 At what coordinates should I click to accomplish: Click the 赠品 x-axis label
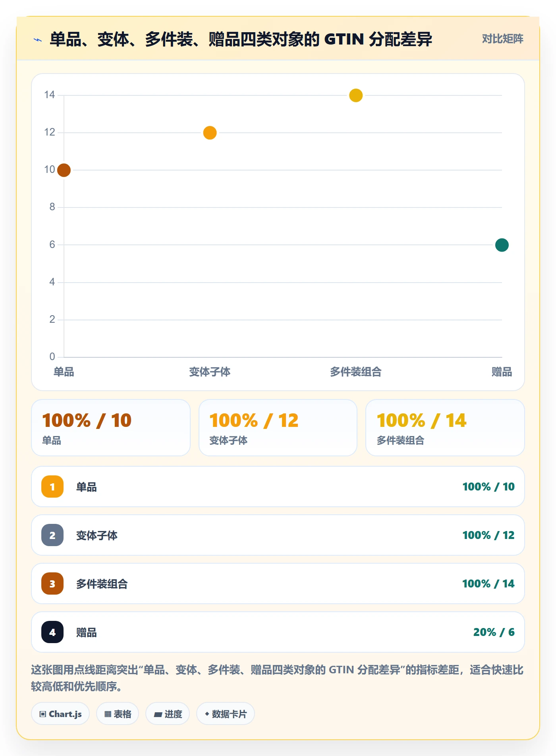click(x=502, y=372)
